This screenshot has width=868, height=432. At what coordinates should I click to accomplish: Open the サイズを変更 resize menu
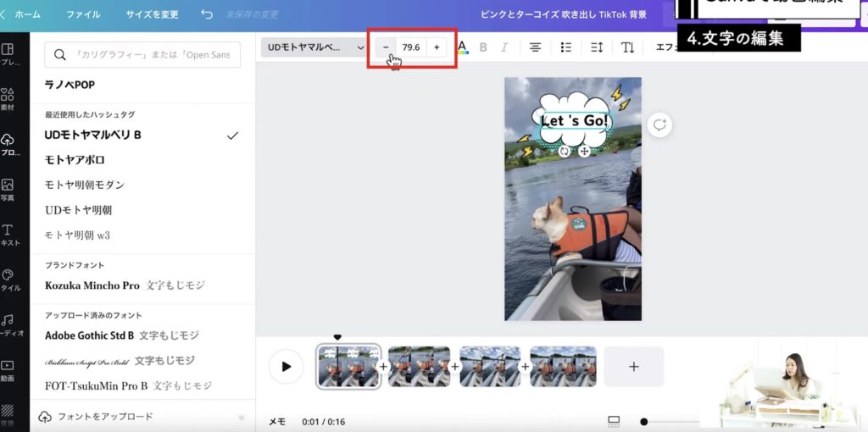point(152,14)
